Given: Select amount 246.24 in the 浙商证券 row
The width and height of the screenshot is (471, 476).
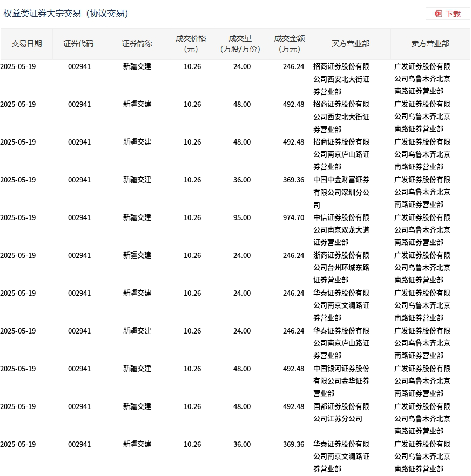Looking at the screenshot, I should click(293, 255).
